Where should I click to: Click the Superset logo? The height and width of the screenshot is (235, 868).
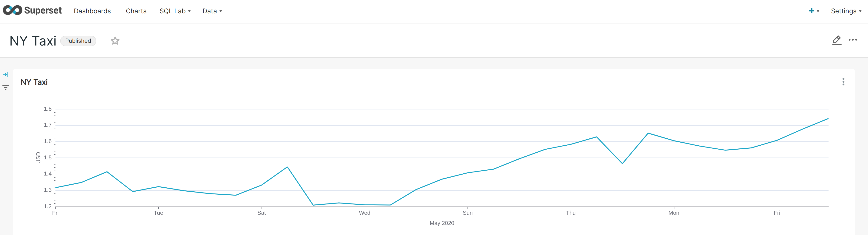(32, 11)
